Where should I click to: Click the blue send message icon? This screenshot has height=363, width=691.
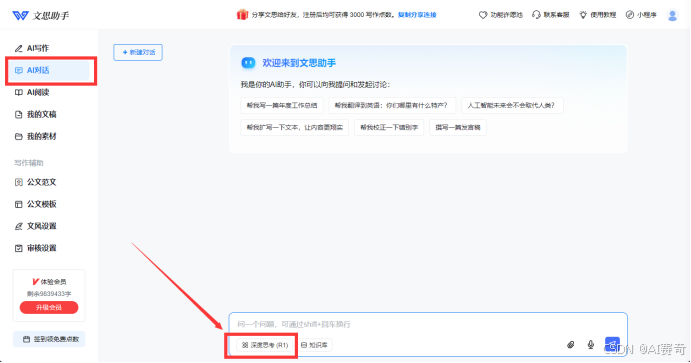(612, 344)
